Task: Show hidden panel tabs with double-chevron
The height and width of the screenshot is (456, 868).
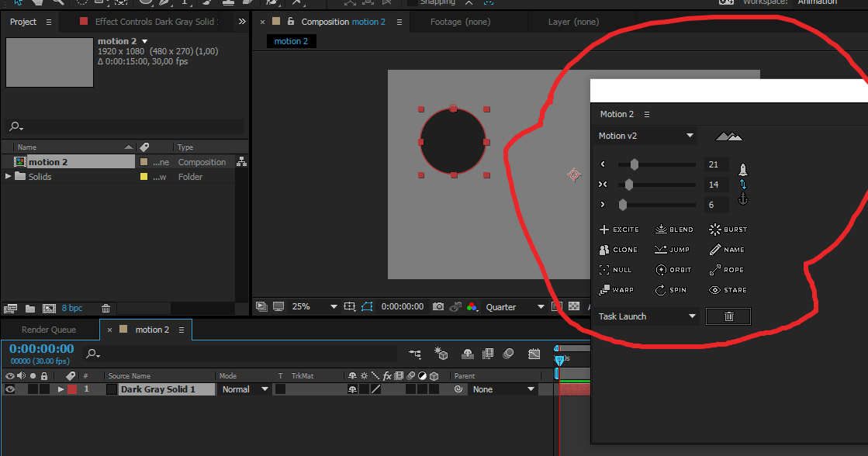Action: pyautogui.click(x=242, y=22)
